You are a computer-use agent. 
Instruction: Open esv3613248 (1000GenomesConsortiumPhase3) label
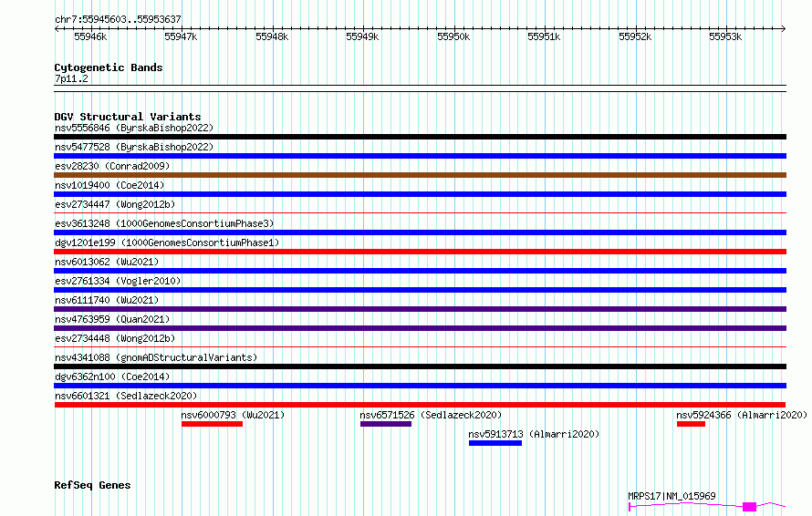point(164,223)
